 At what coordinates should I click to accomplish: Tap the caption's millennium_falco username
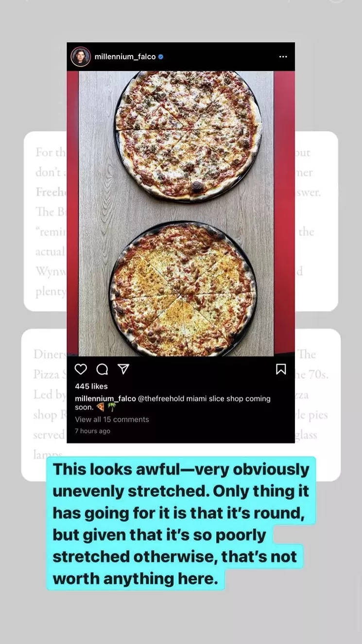pyautogui.click(x=105, y=399)
